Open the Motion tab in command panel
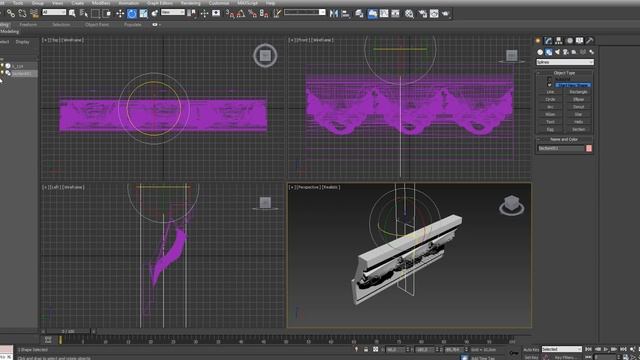Viewport: 640px width, 360px height. click(x=569, y=40)
